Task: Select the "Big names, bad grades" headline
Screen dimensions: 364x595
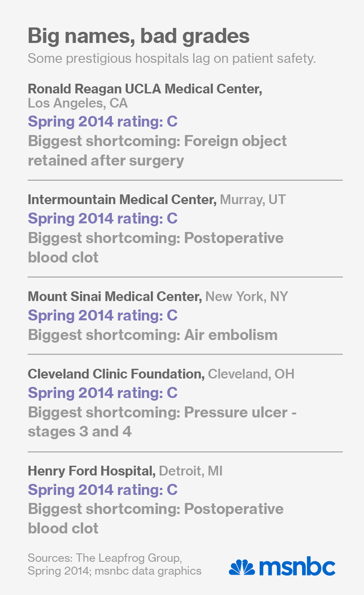Action: coord(138,36)
